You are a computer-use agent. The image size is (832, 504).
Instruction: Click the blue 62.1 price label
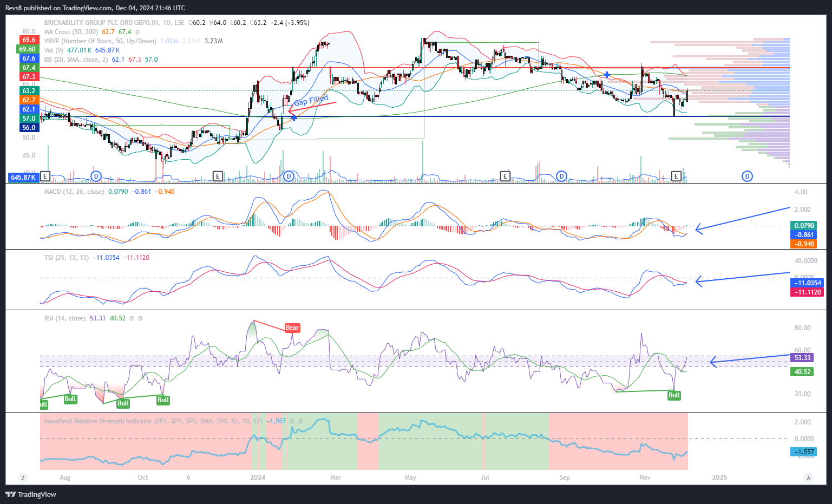point(29,109)
